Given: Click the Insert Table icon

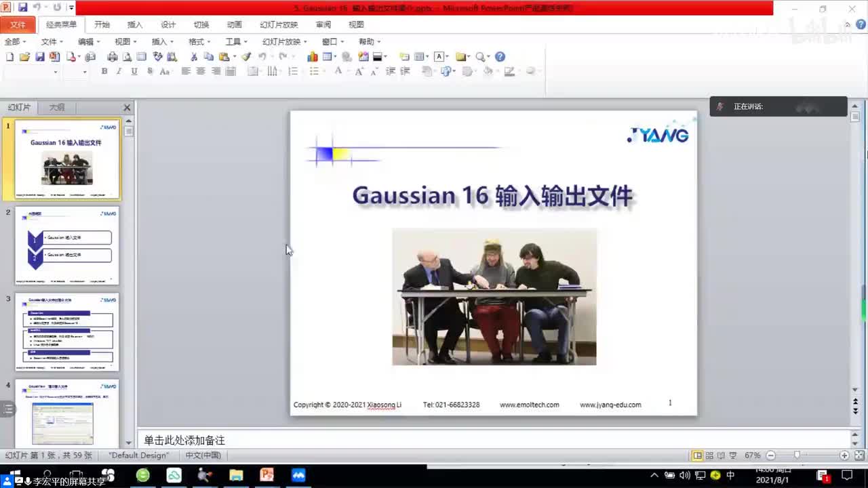Looking at the screenshot, I should [x=327, y=57].
